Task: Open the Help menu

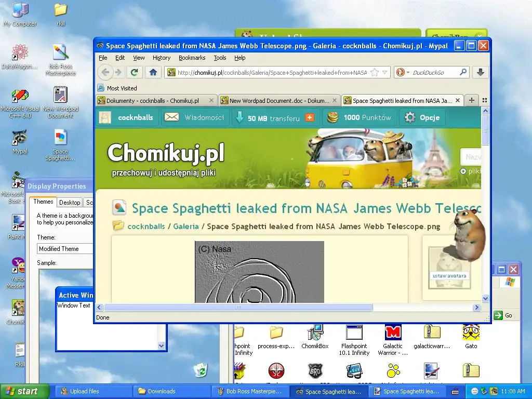Action: click(x=240, y=58)
